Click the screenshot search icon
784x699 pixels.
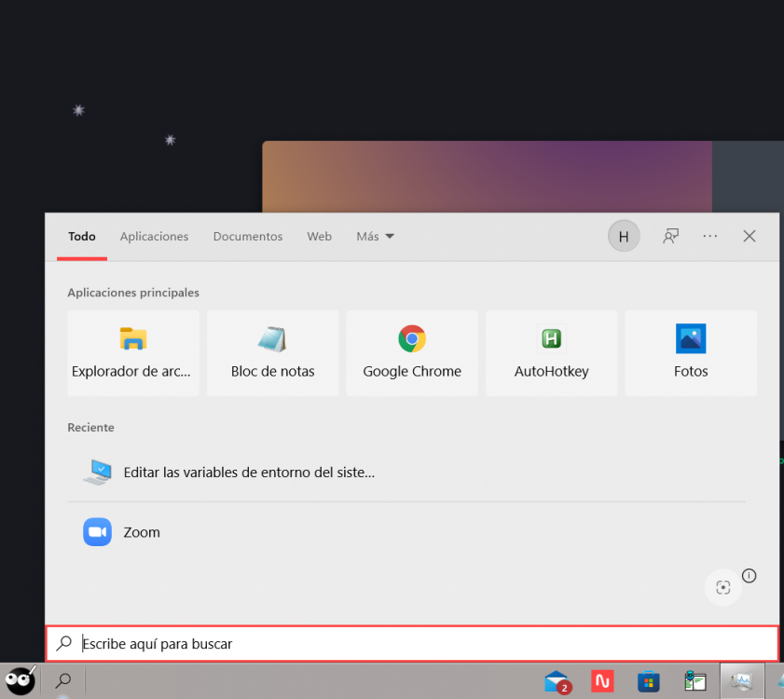(x=722, y=587)
